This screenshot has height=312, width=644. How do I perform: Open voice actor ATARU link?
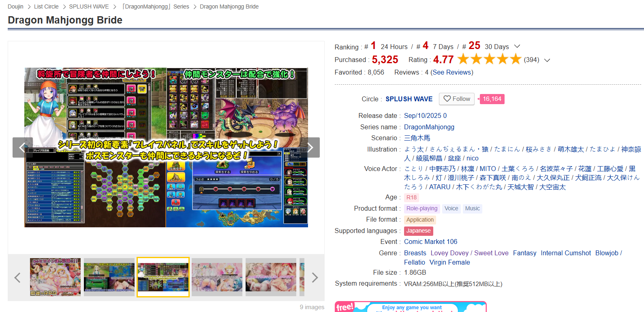(x=440, y=187)
